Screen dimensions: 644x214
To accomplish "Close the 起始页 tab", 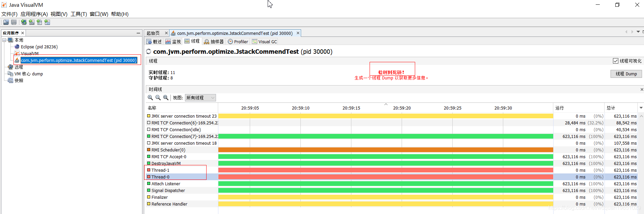I will (x=166, y=33).
